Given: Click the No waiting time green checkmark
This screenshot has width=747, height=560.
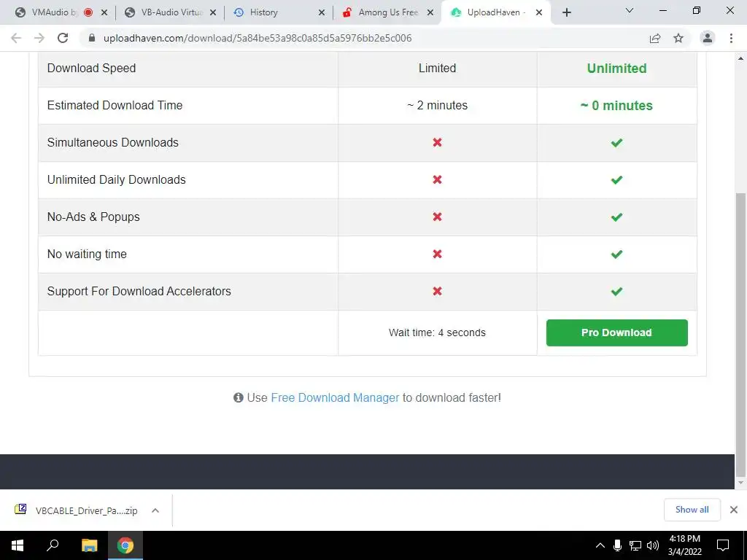Looking at the screenshot, I should [x=617, y=254].
